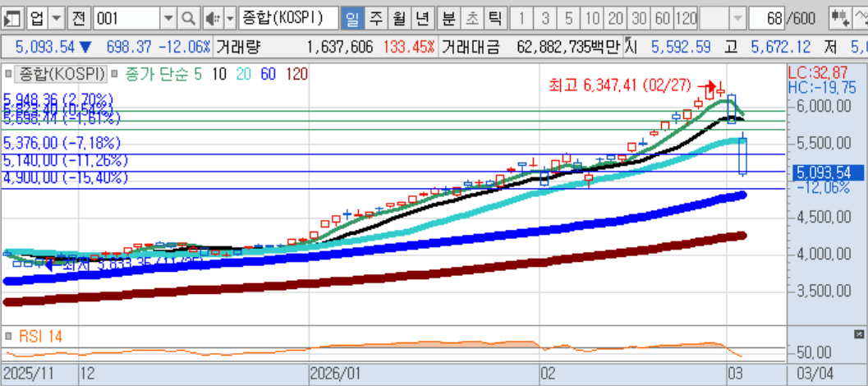Click the 03/04 date label

(813, 374)
